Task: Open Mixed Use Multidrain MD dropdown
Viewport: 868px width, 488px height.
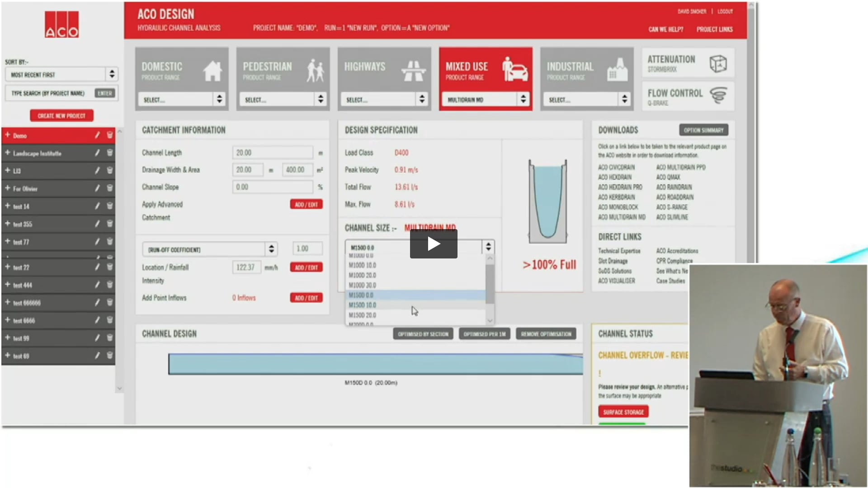Action: point(486,99)
